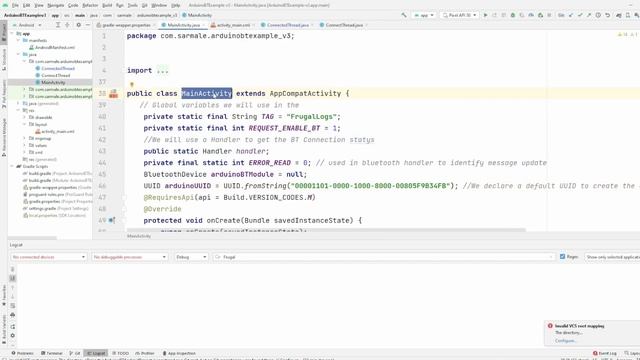Click the Rollback undo arrow icon
Image resolution: width=640 pixels, height=360 pixels.
click(608, 15)
